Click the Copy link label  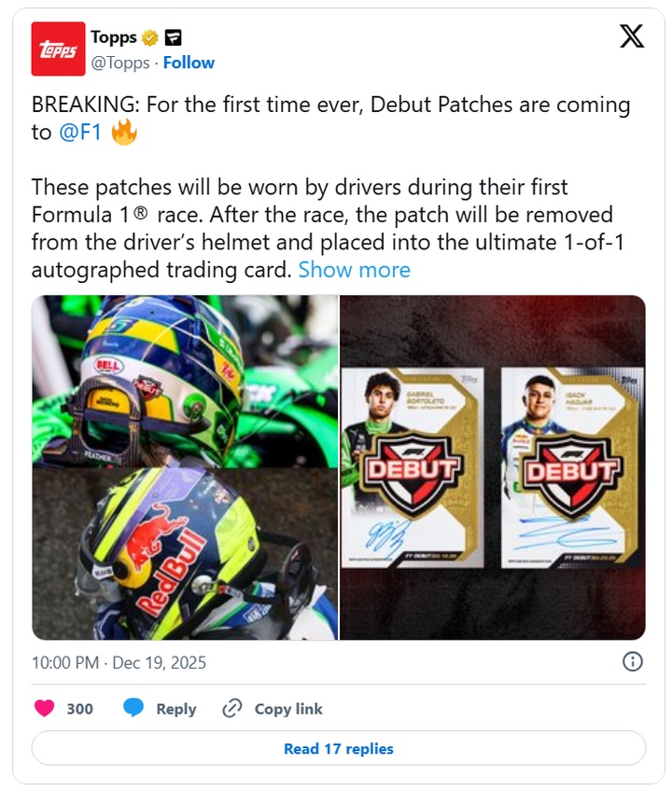click(288, 709)
